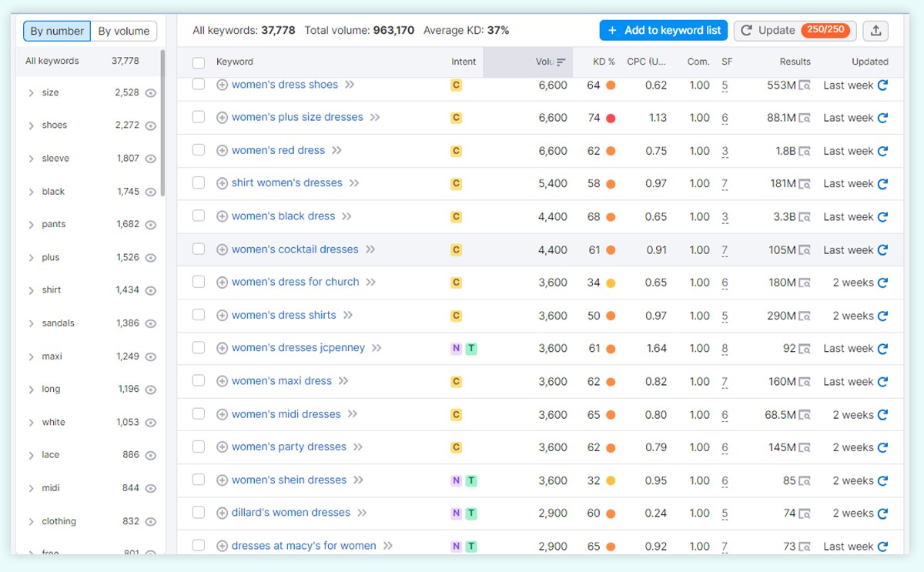Expand the pants keyword group
Image resolution: width=924 pixels, height=572 pixels.
click(31, 225)
